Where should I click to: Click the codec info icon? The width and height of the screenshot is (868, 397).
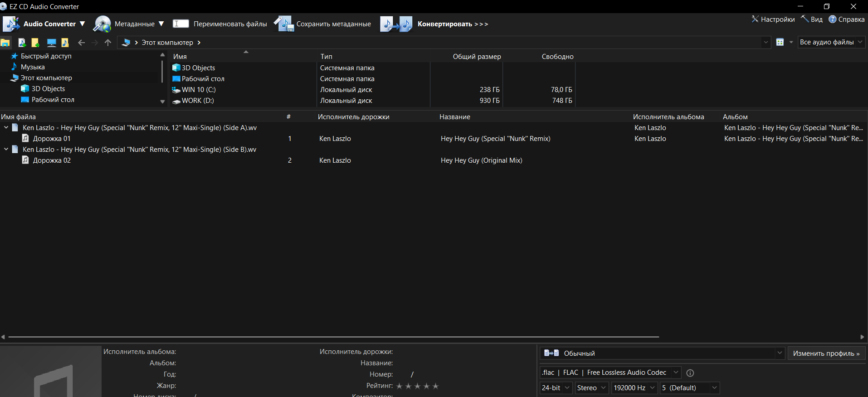coord(690,373)
